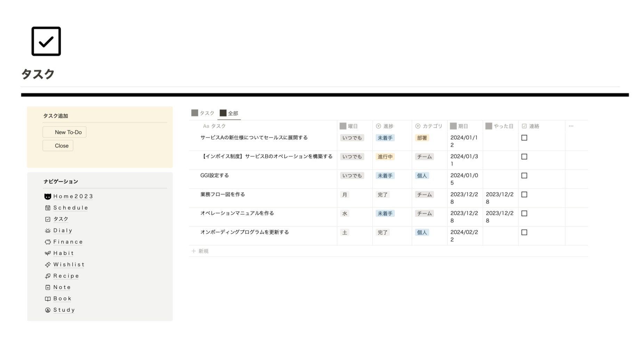Check 連絡 for オンボーディングプログラム task
Viewport: 644px width, 357px height.
[x=524, y=232]
